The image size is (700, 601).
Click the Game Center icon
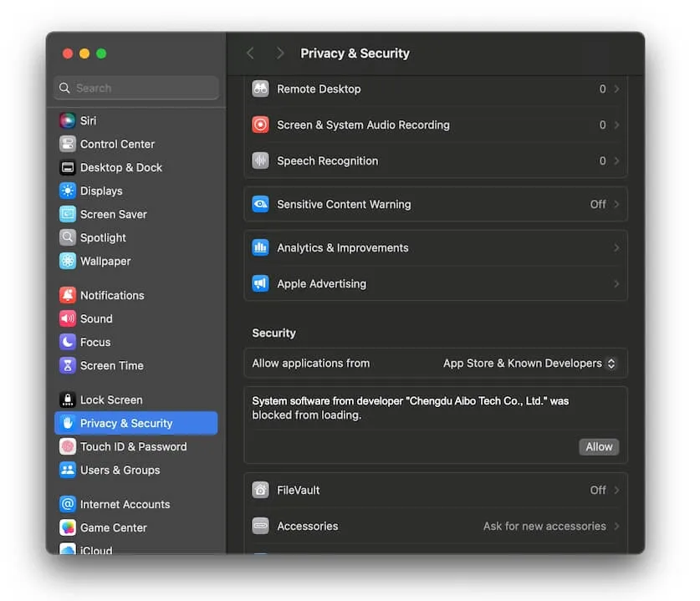pyautogui.click(x=68, y=527)
